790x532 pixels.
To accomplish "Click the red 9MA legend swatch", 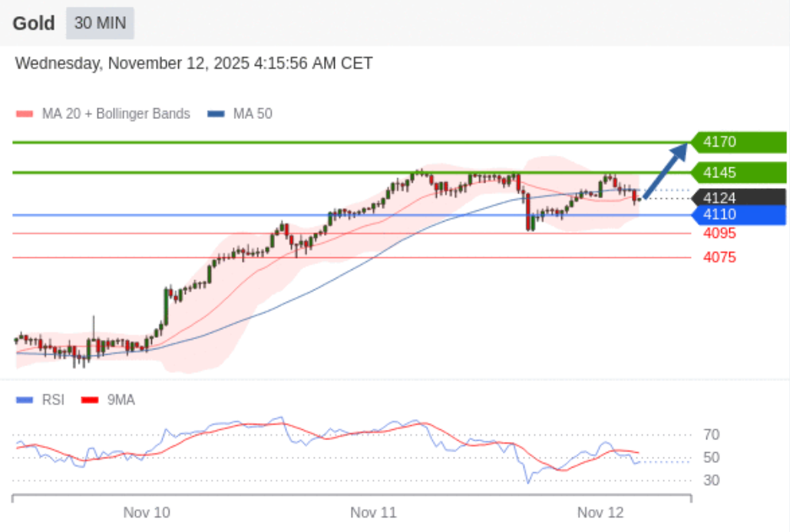I will (90, 400).
